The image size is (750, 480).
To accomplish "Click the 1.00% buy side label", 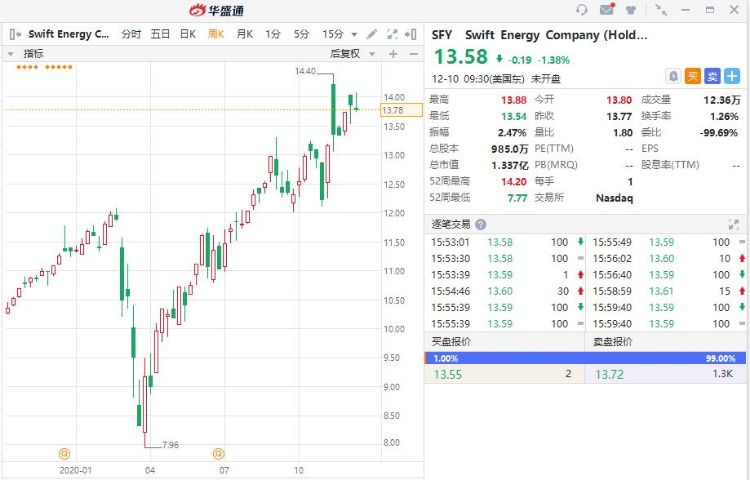I will tap(445, 359).
